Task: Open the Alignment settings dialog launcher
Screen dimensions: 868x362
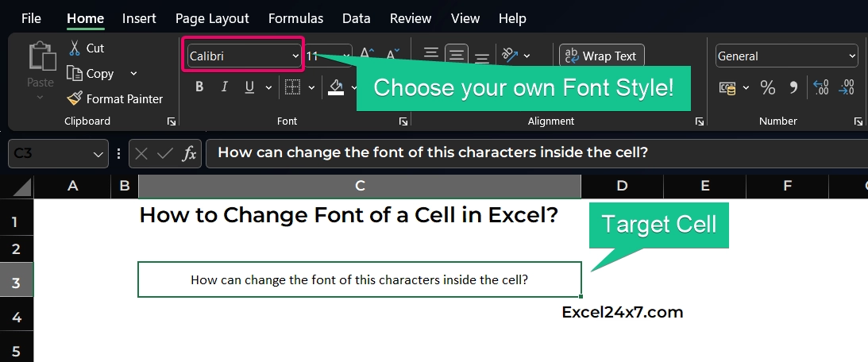Action: pos(700,121)
